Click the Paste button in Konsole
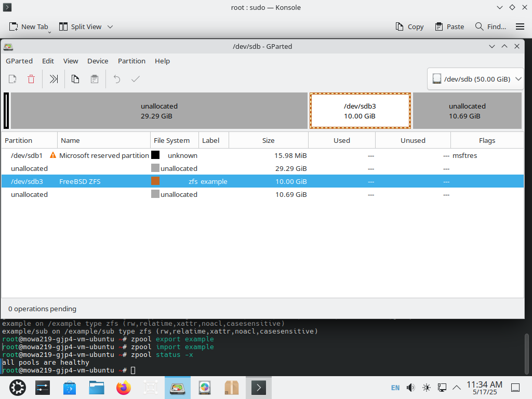This screenshot has width=532, height=399. click(449, 27)
